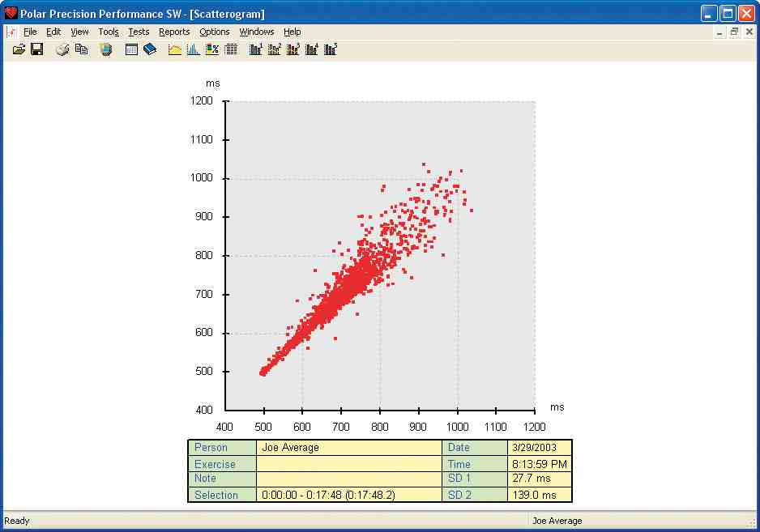Click the Print icon in toolbar
The image size is (760, 532).
coord(63,50)
